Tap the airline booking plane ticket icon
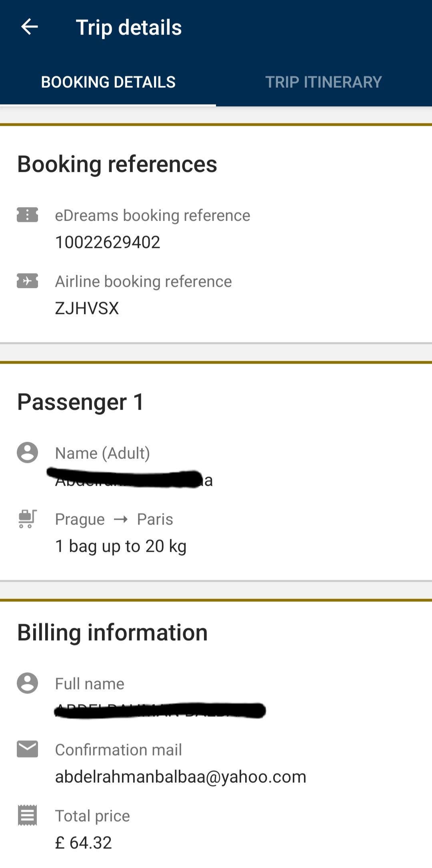This screenshot has width=432, height=868. pyautogui.click(x=27, y=281)
